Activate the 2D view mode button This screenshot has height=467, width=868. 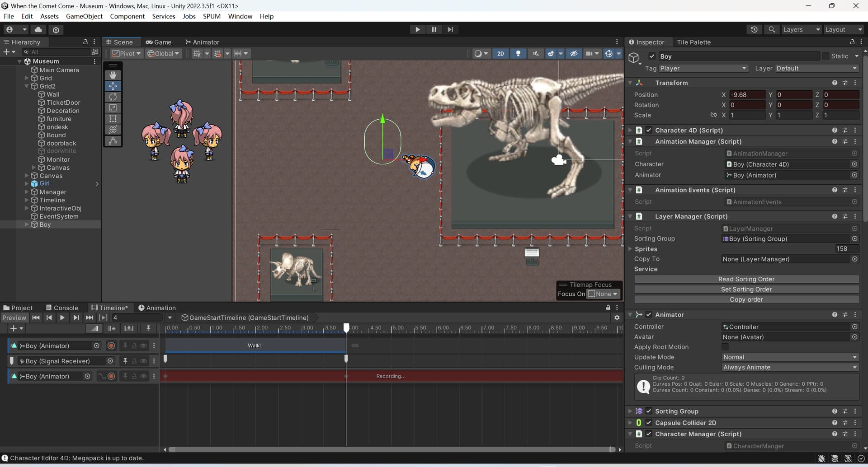(x=500, y=53)
